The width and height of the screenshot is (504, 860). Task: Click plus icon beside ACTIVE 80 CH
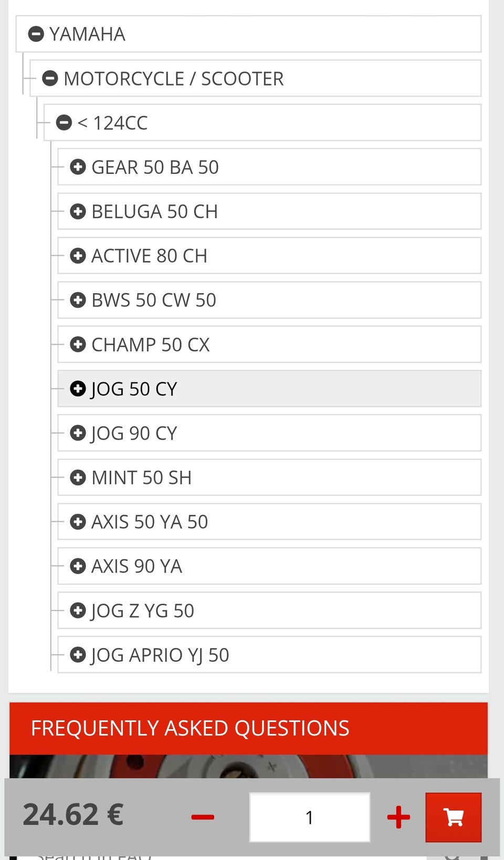[x=78, y=256]
